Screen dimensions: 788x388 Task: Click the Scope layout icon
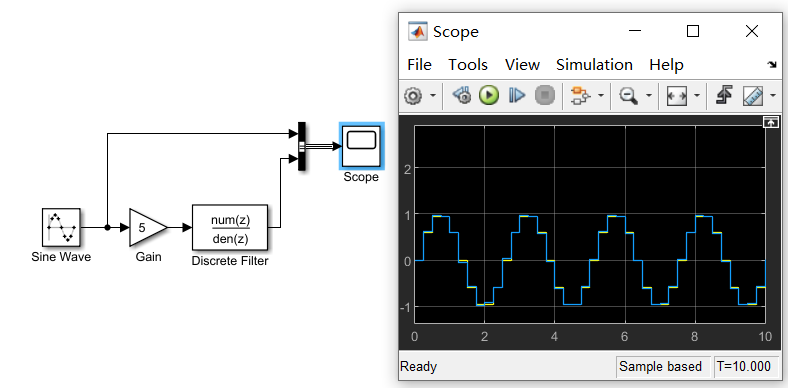580,95
